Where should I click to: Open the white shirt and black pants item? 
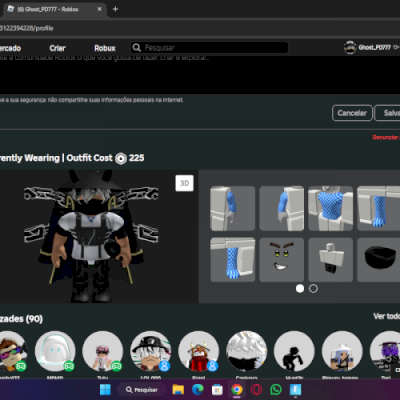pos(331,260)
